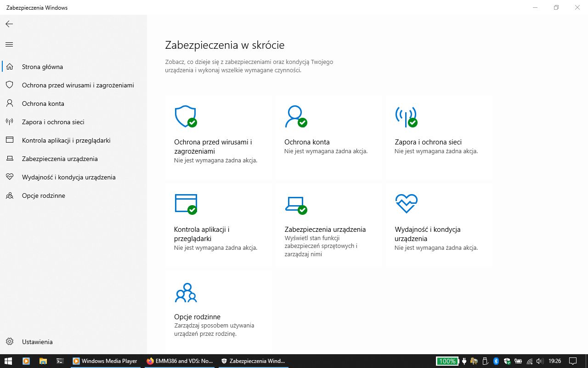
Task: Switch to the Firefox EMM386 and VDS window
Action: pos(179,361)
